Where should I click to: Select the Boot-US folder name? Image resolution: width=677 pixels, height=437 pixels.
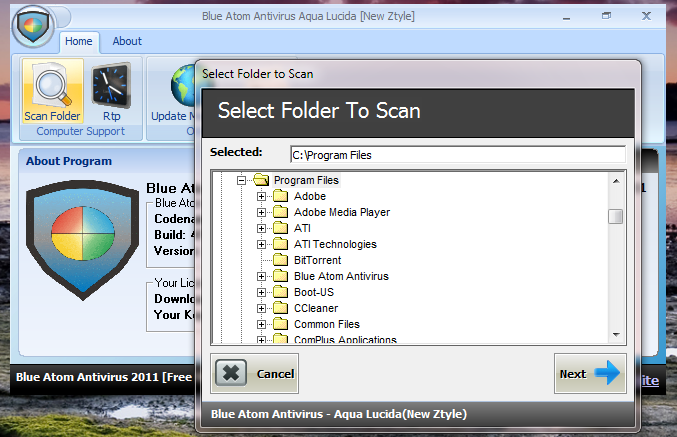pyautogui.click(x=314, y=292)
